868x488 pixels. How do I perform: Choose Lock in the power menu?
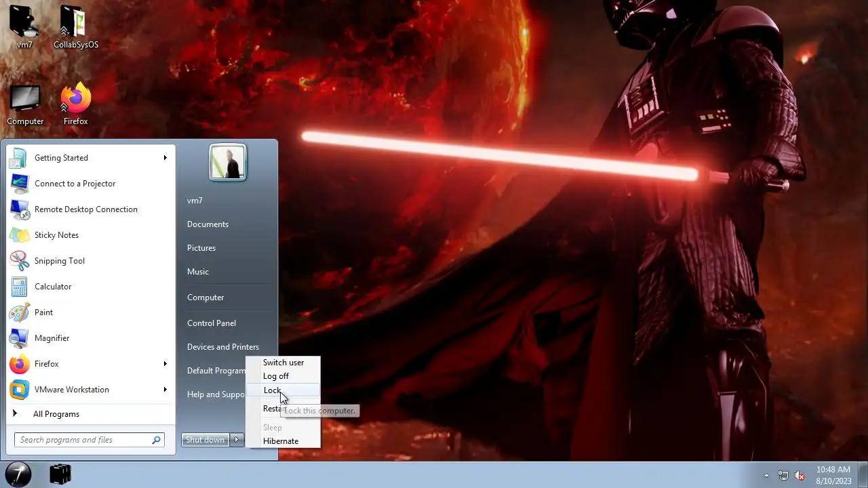pyautogui.click(x=283, y=390)
